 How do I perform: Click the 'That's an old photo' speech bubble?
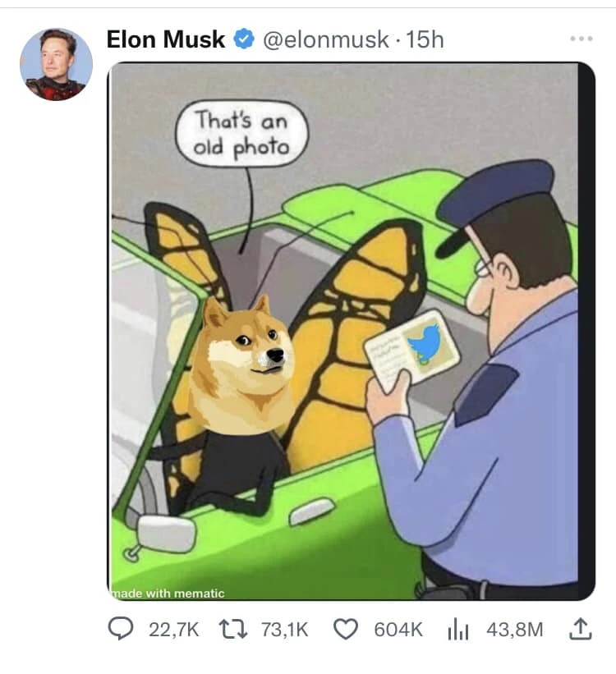coord(241,134)
